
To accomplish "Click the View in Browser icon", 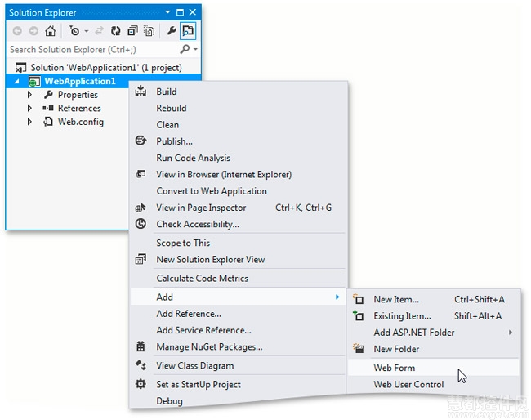I will point(141,174).
